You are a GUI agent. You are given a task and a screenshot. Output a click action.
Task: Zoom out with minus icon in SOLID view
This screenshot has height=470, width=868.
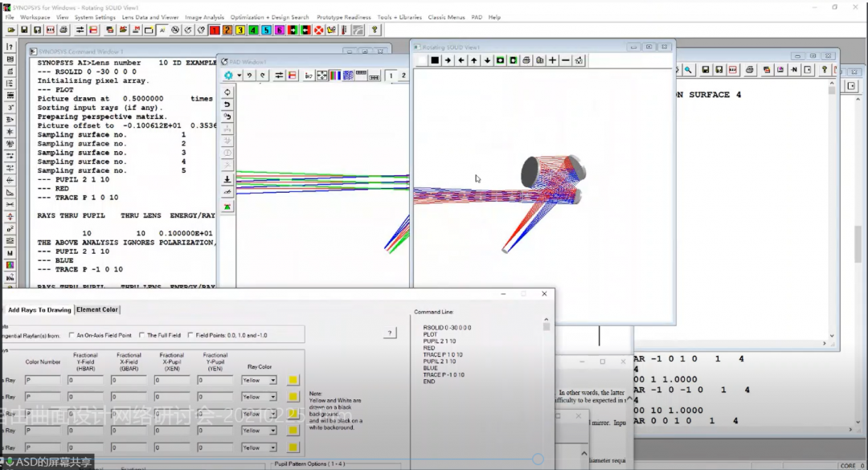tap(565, 60)
